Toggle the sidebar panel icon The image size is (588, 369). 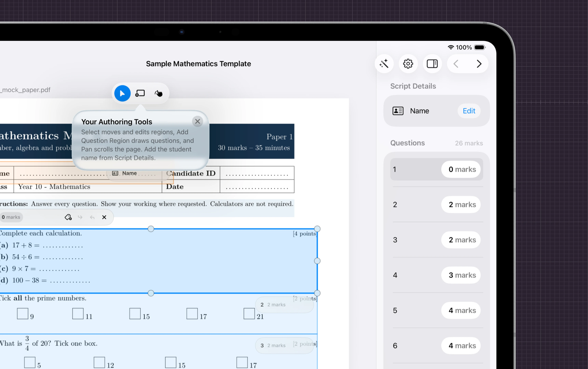point(432,64)
